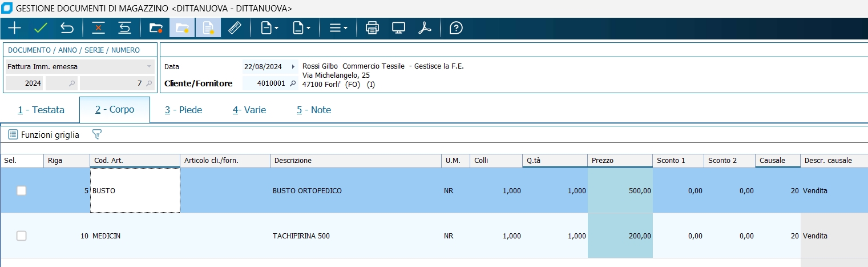Click the date field 22/08/2024
Viewport: 868px width, 267px height.
263,67
